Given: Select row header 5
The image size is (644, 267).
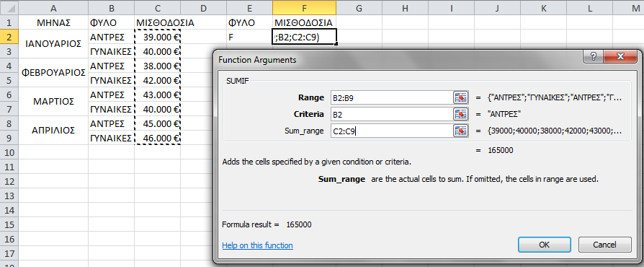Looking at the screenshot, I should click(9, 80).
